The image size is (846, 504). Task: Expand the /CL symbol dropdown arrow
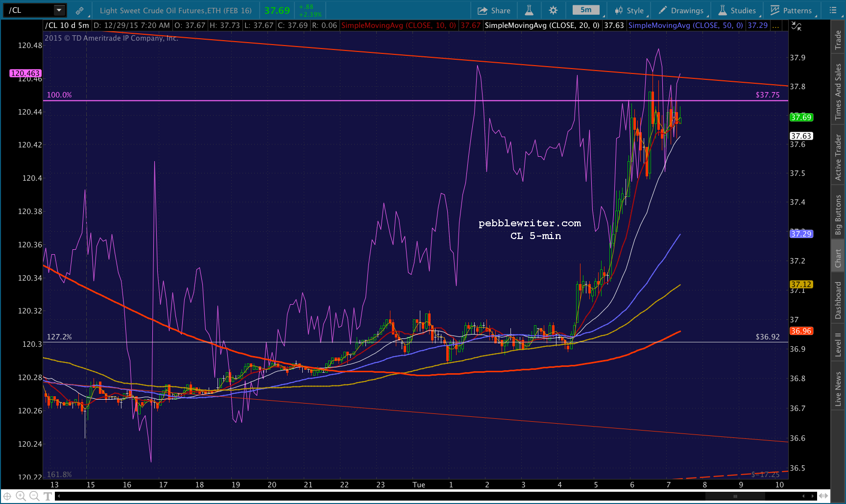click(59, 10)
